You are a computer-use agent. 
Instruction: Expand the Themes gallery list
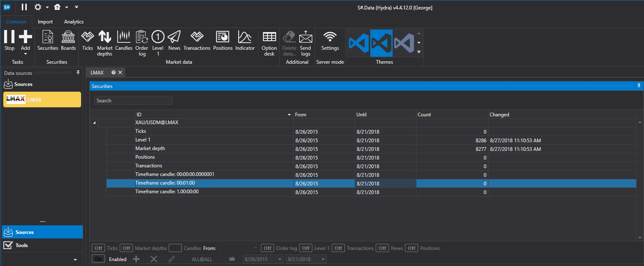419,52
